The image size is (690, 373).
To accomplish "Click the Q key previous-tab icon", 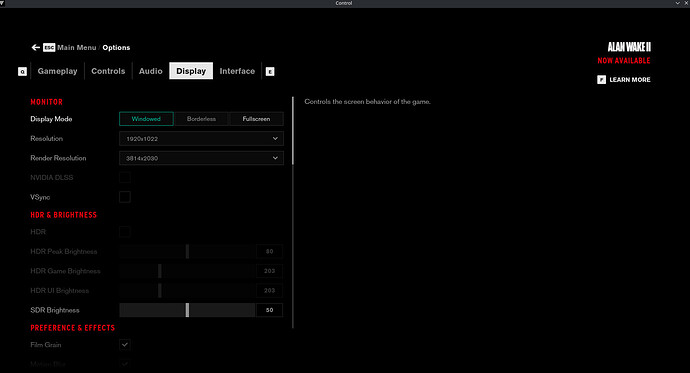I will (22, 71).
